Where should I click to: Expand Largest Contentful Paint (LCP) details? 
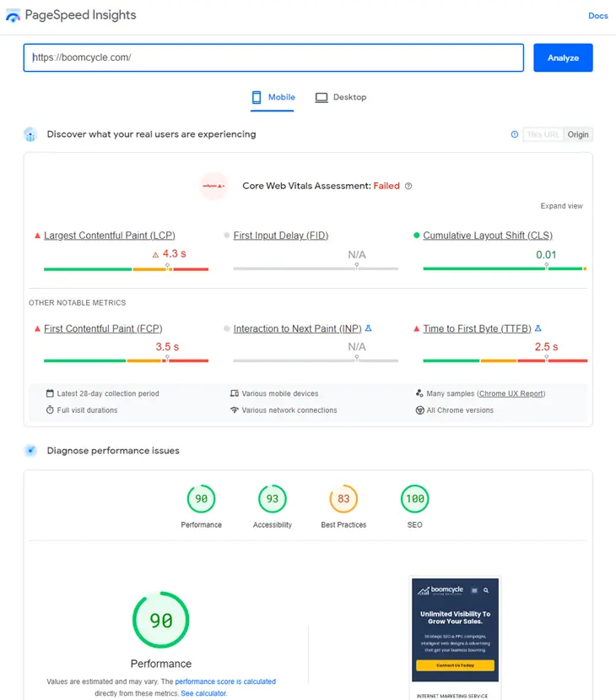[110, 236]
